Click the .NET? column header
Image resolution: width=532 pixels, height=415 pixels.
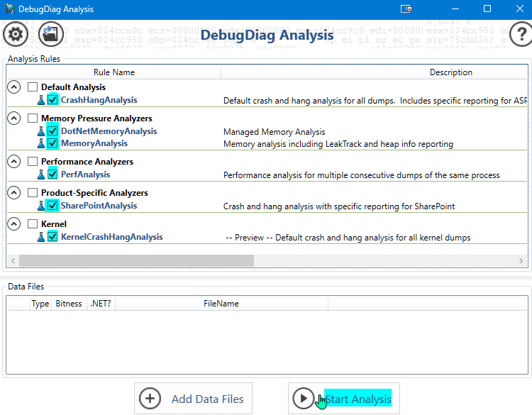tap(101, 304)
